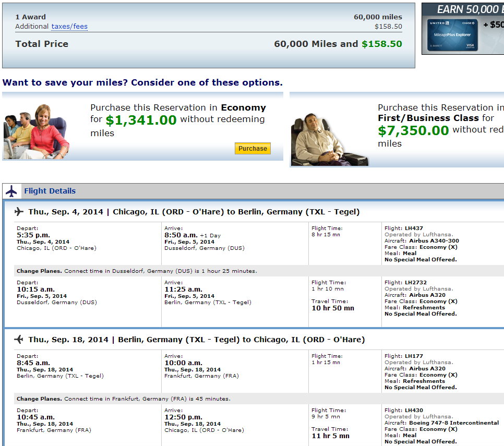Click the $158.50 additional fees amount
The width and height of the screenshot is (504, 446).
[388, 27]
